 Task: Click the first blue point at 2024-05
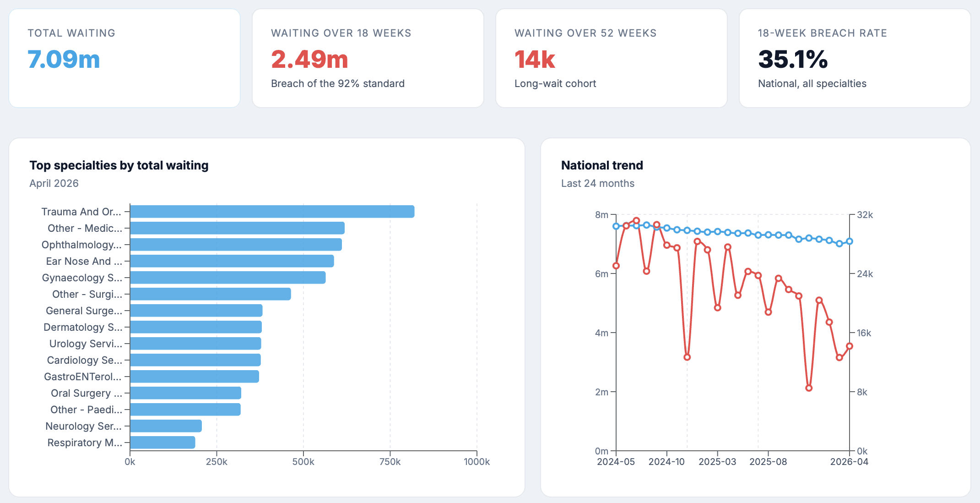click(x=616, y=226)
